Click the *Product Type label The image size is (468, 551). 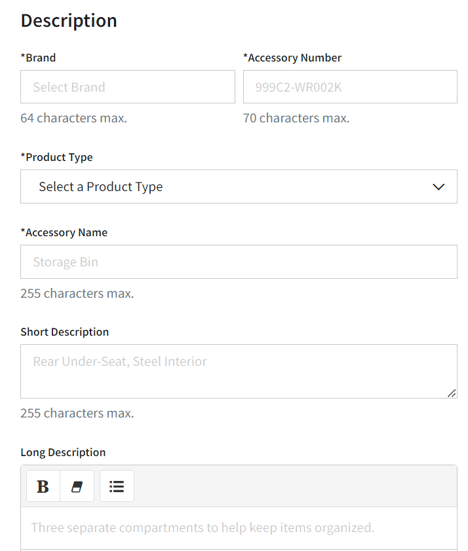point(57,157)
